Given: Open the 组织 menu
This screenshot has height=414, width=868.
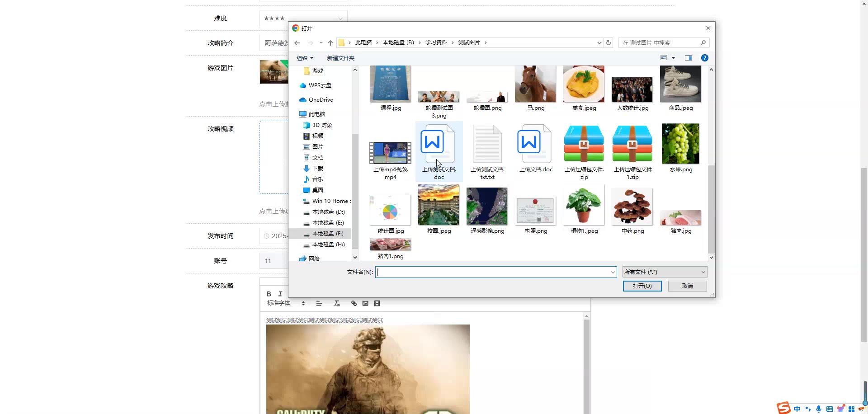Looking at the screenshot, I should [x=305, y=58].
